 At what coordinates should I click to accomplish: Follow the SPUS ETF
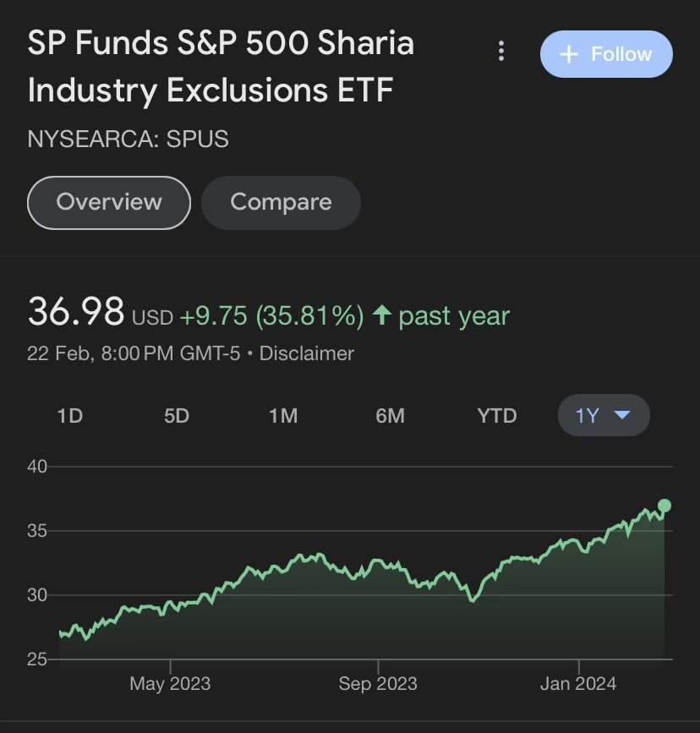tap(606, 54)
